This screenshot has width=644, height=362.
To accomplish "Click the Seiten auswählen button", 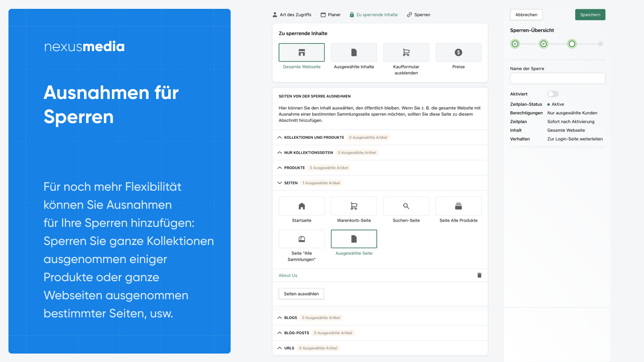I will pos(301,294).
